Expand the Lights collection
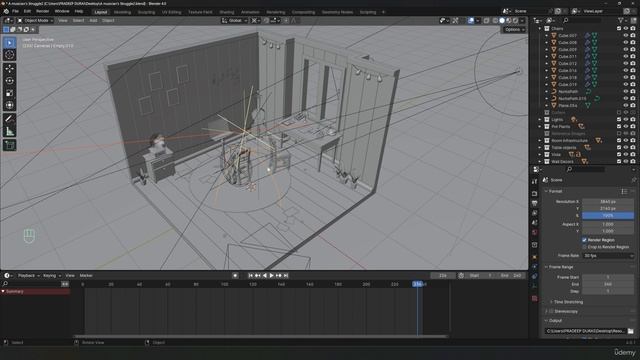This screenshot has height=360, width=640. click(540, 120)
